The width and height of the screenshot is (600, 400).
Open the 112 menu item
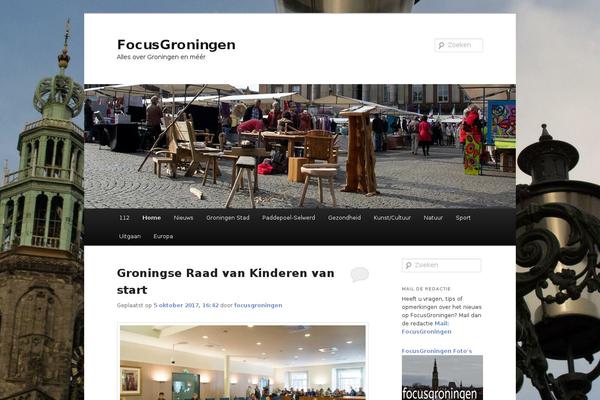124,218
